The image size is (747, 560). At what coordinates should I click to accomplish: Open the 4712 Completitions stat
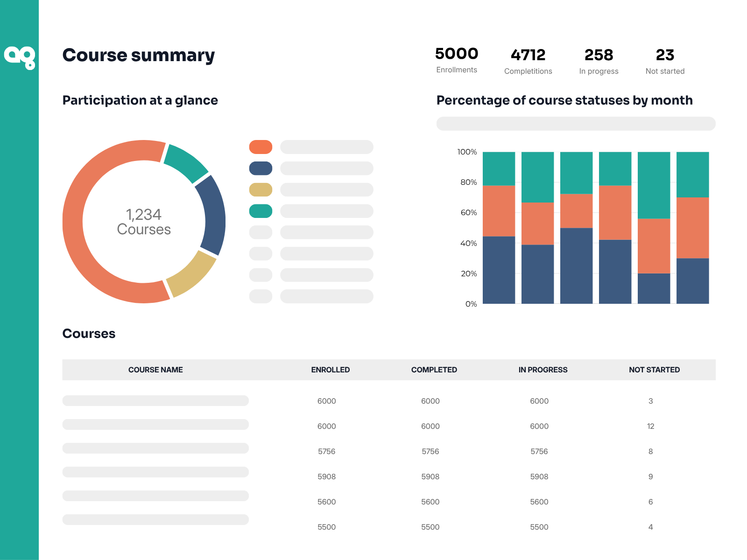click(x=528, y=61)
